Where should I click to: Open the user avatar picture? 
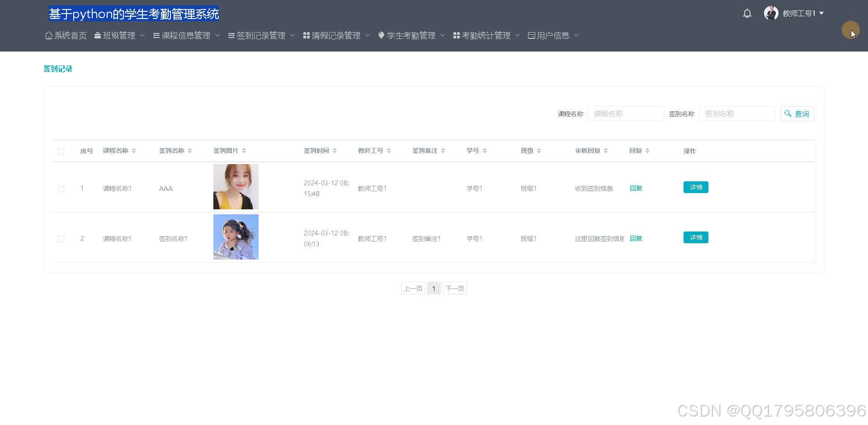coord(771,13)
